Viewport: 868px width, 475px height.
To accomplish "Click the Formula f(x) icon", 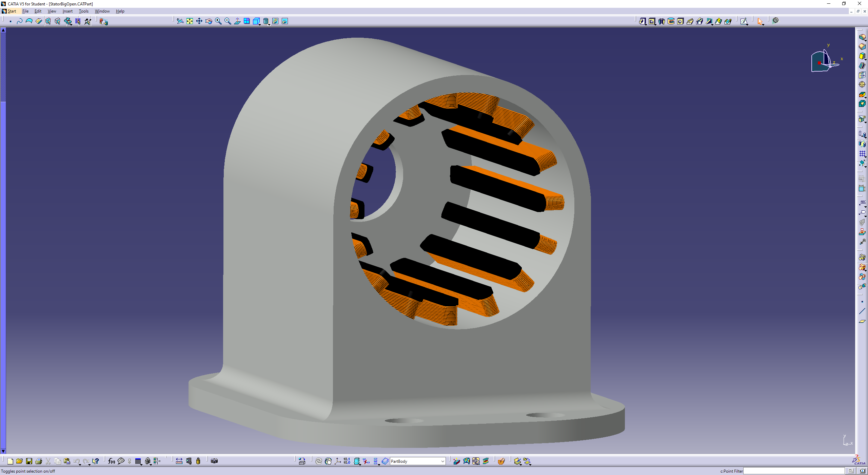I will 111,461.
